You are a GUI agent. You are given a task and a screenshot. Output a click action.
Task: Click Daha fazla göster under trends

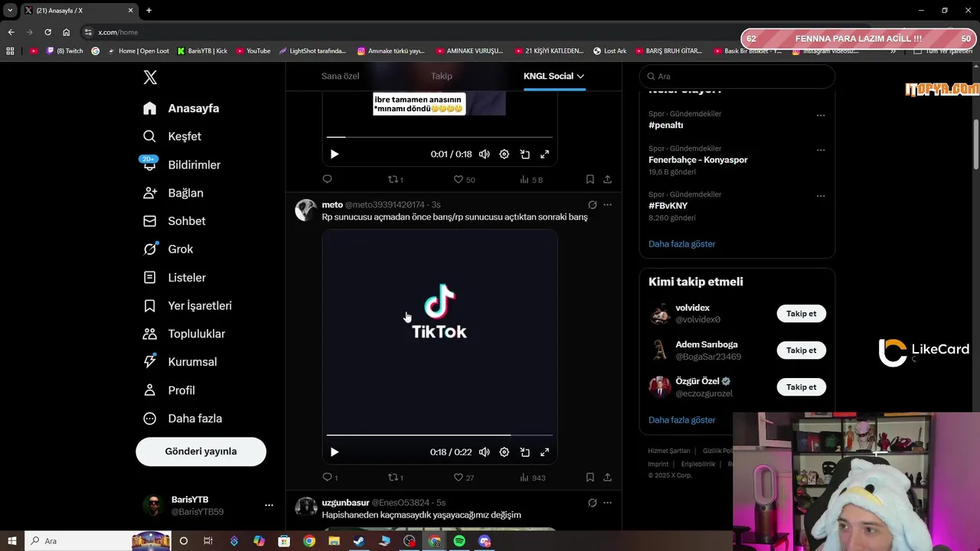click(x=682, y=244)
